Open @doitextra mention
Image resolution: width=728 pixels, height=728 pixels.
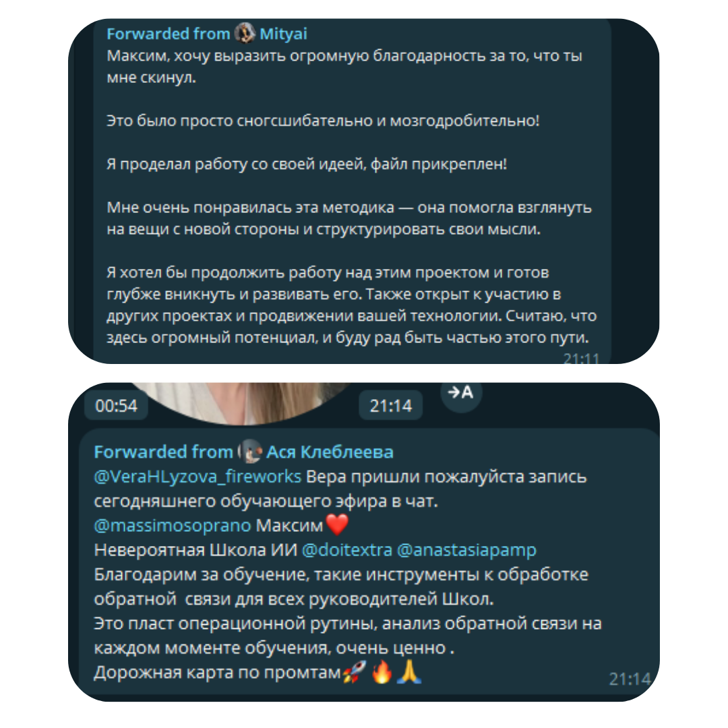pyautogui.click(x=347, y=550)
